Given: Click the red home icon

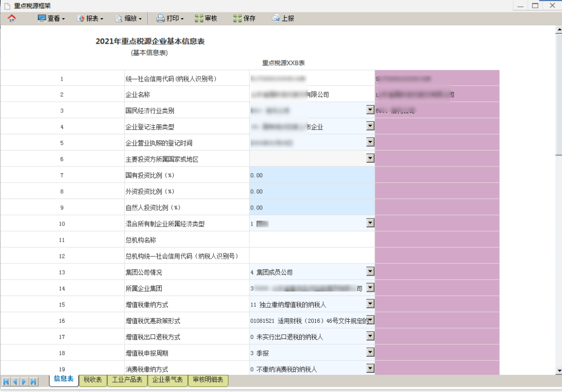Looking at the screenshot, I should tap(11, 18).
